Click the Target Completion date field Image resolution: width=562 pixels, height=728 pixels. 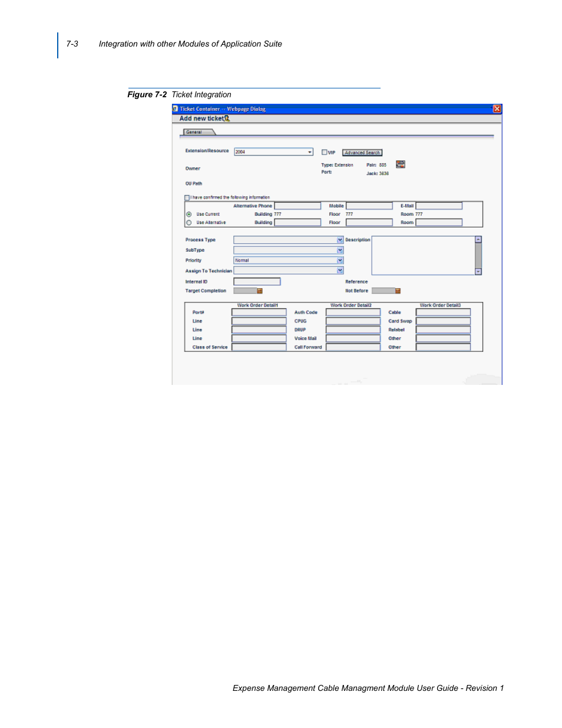click(x=245, y=291)
